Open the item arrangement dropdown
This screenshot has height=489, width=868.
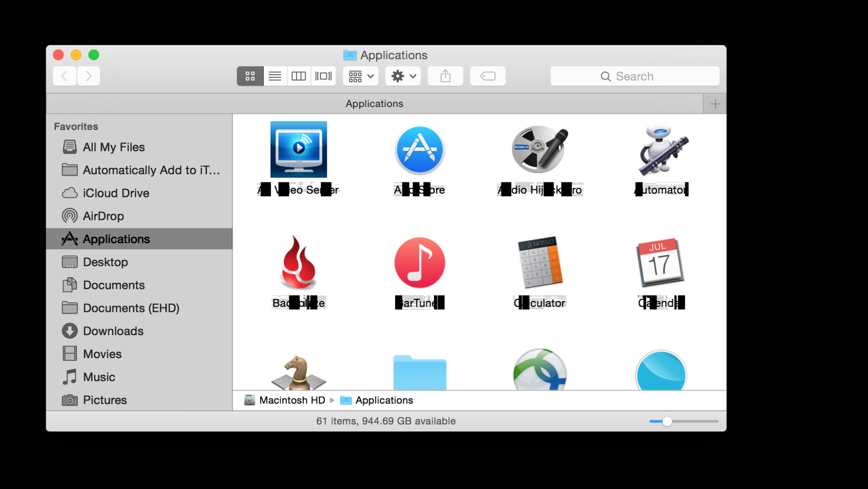(x=361, y=76)
